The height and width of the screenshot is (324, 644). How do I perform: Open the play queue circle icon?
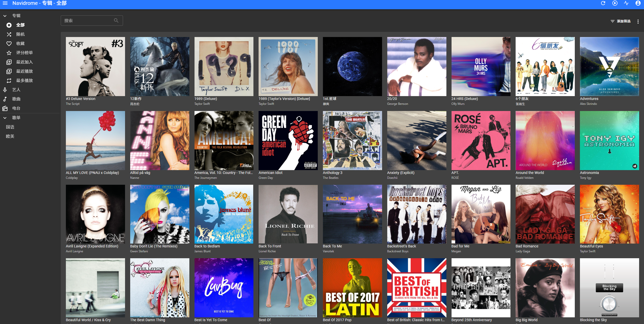click(x=615, y=3)
